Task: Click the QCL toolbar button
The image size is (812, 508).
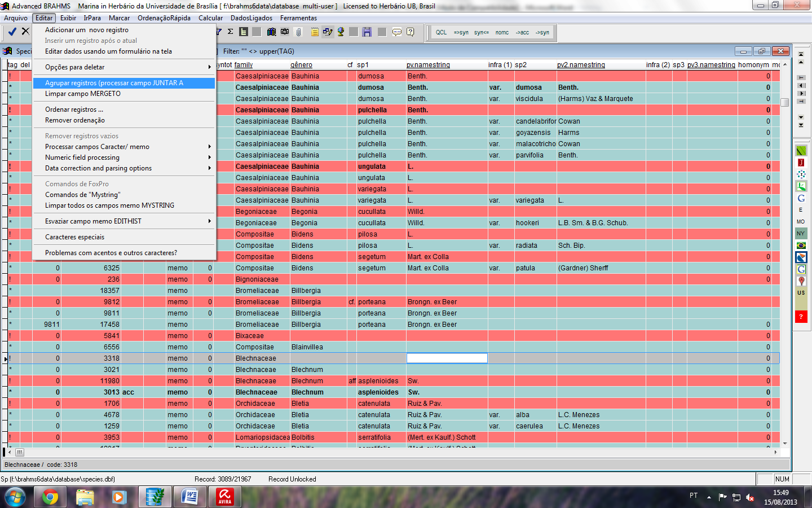Action: tap(441, 32)
